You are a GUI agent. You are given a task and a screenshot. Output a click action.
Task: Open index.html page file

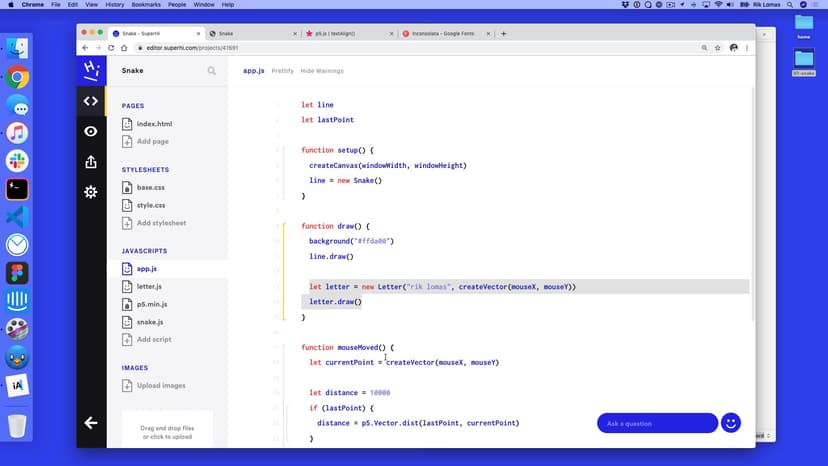pyautogui.click(x=154, y=124)
